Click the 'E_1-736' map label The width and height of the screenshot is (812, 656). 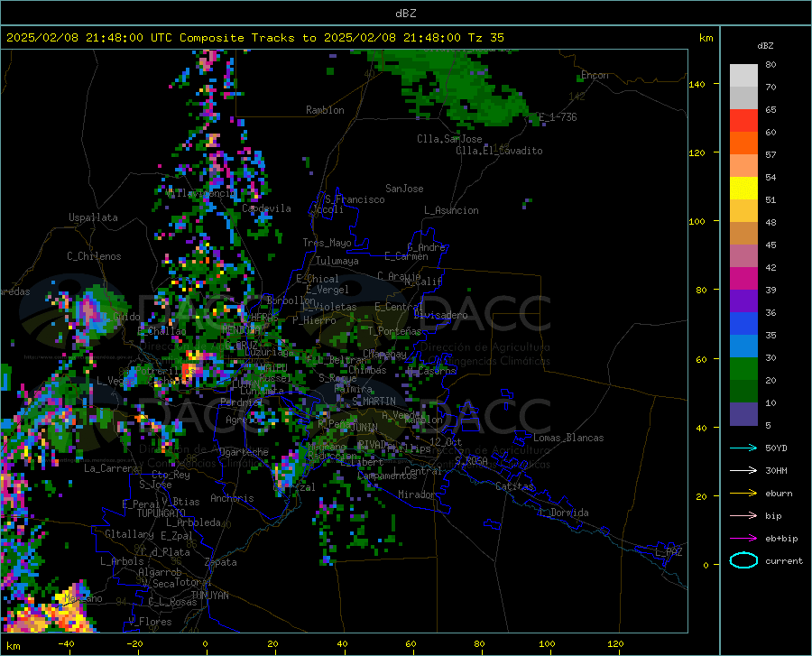tap(558, 117)
